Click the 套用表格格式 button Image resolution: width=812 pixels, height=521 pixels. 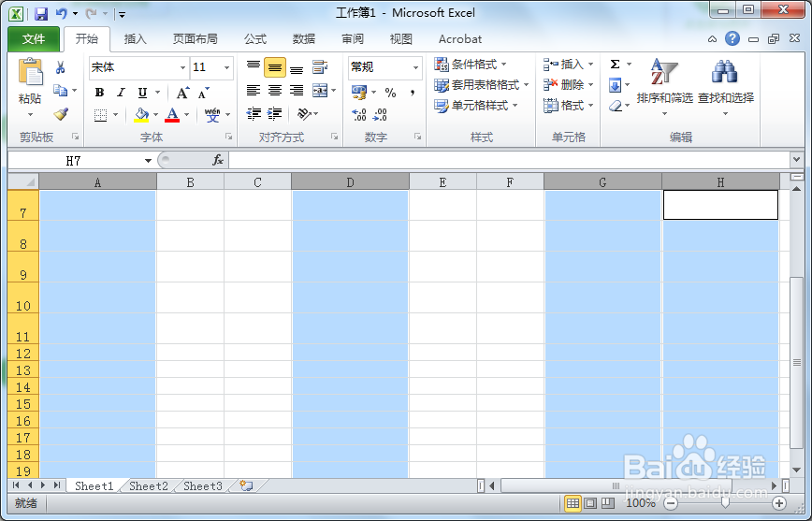point(481,85)
